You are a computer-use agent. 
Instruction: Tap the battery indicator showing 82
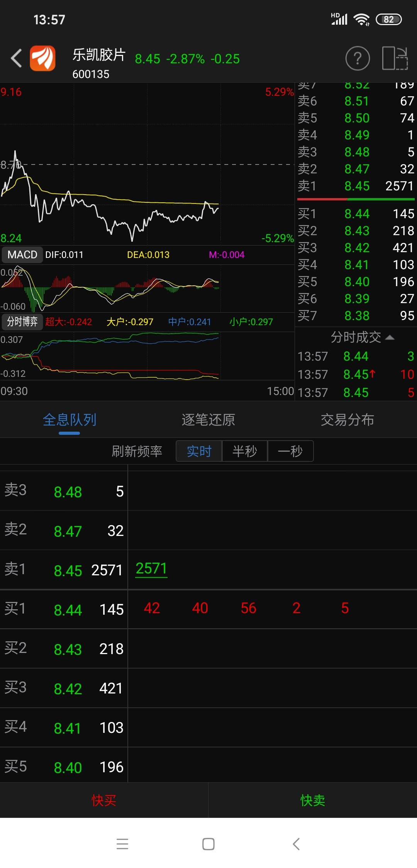click(x=389, y=19)
